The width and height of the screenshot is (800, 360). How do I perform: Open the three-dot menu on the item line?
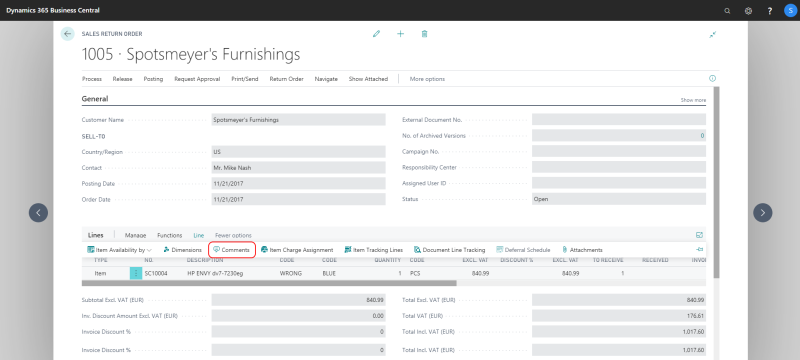136,273
